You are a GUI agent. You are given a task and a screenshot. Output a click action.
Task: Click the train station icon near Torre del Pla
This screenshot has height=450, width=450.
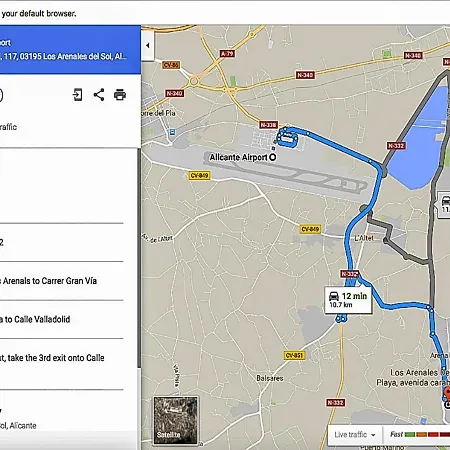[x=172, y=132]
